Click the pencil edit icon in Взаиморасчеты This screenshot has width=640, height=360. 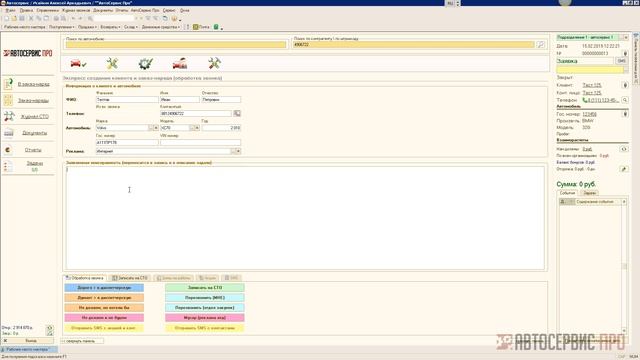click(x=624, y=169)
